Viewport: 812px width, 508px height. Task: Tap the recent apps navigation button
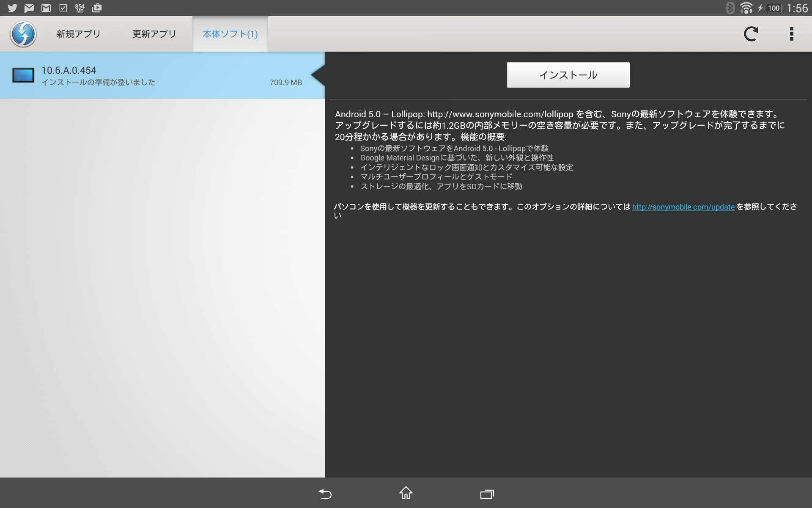pos(487,494)
